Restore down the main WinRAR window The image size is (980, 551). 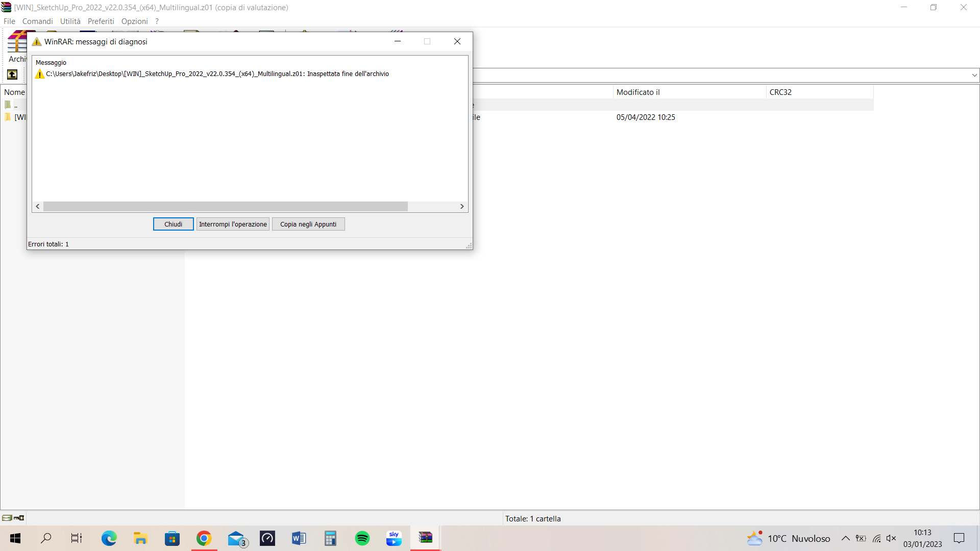(x=934, y=7)
